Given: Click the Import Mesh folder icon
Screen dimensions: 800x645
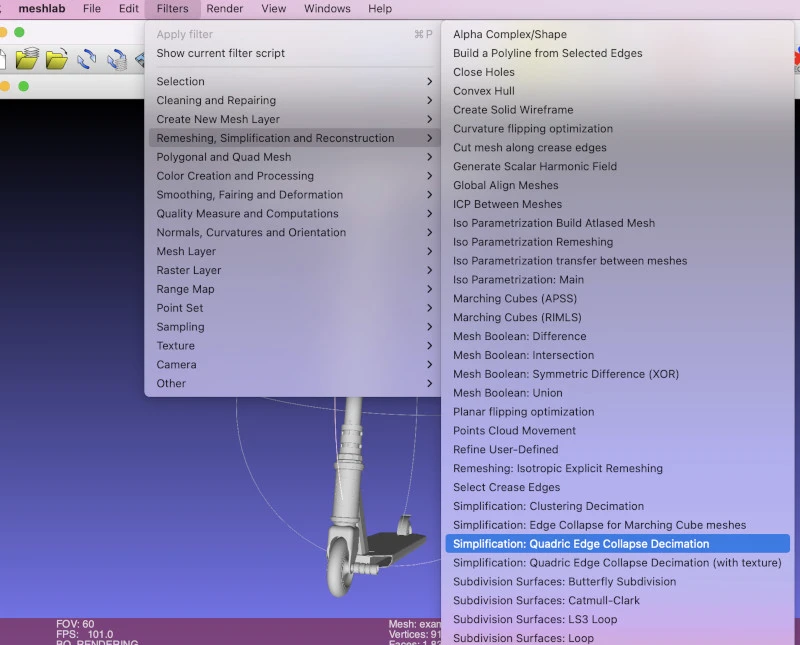Looking at the screenshot, I should click(x=57, y=59).
